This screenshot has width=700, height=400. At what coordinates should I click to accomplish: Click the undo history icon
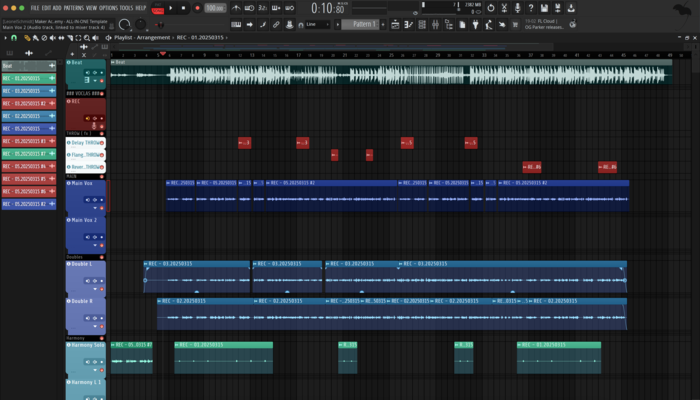pyautogui.click(x=491, y=8)
